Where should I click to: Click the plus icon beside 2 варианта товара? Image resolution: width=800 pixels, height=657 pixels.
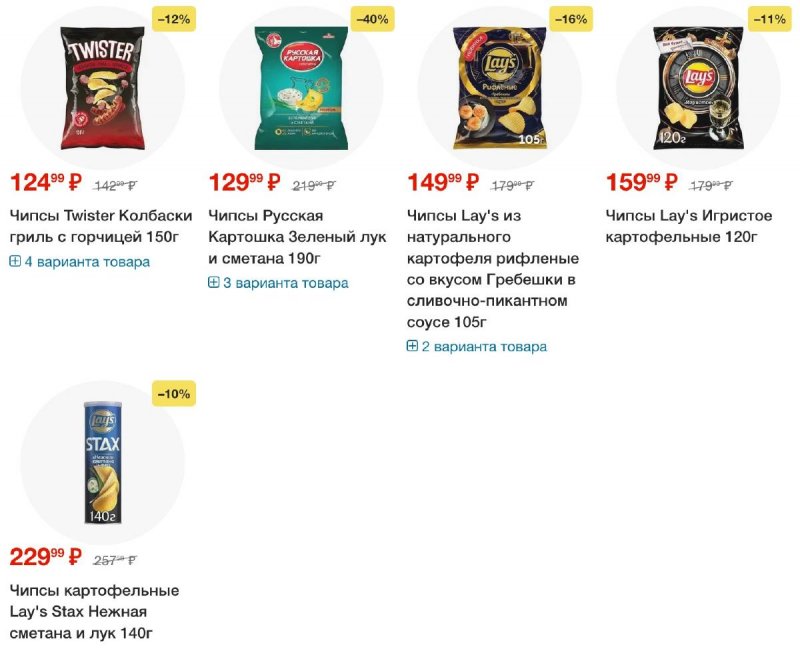412,346
